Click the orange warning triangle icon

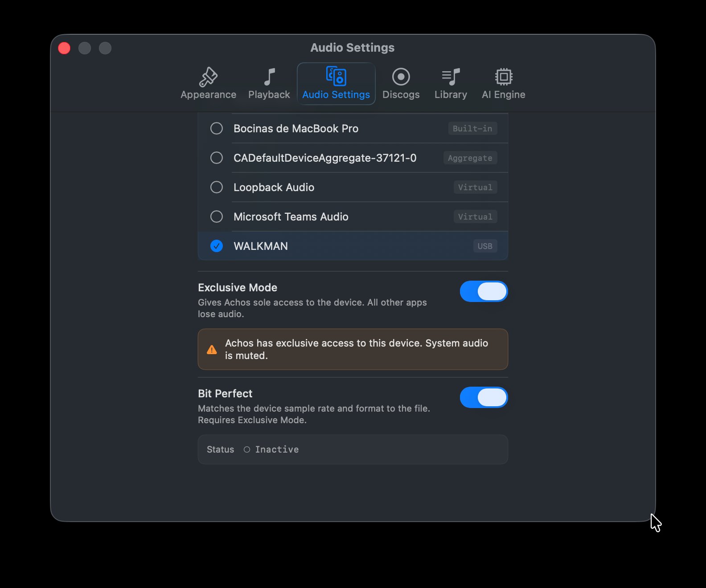tap(212, 350)
